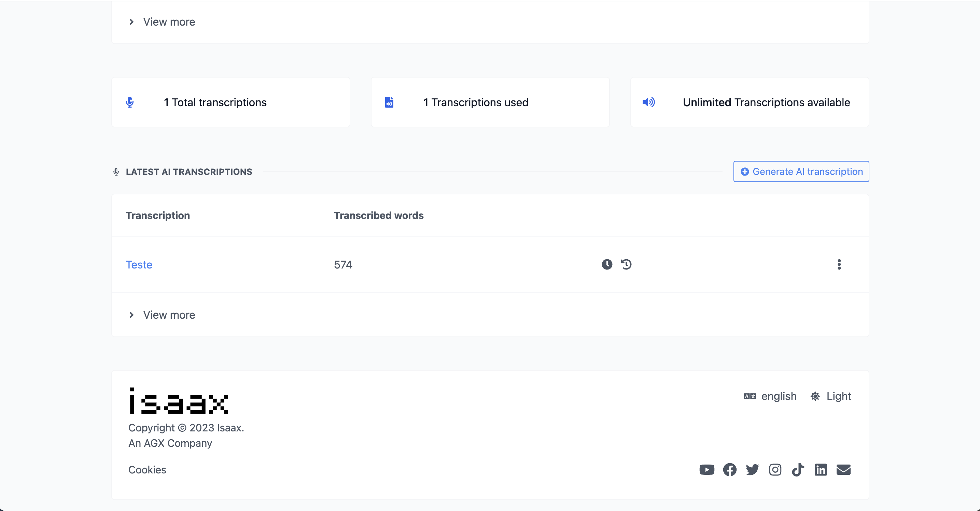The height and width of the screenshot is (511, 980).
Task: Open the YouTube social link
Action: pos(706,470)
